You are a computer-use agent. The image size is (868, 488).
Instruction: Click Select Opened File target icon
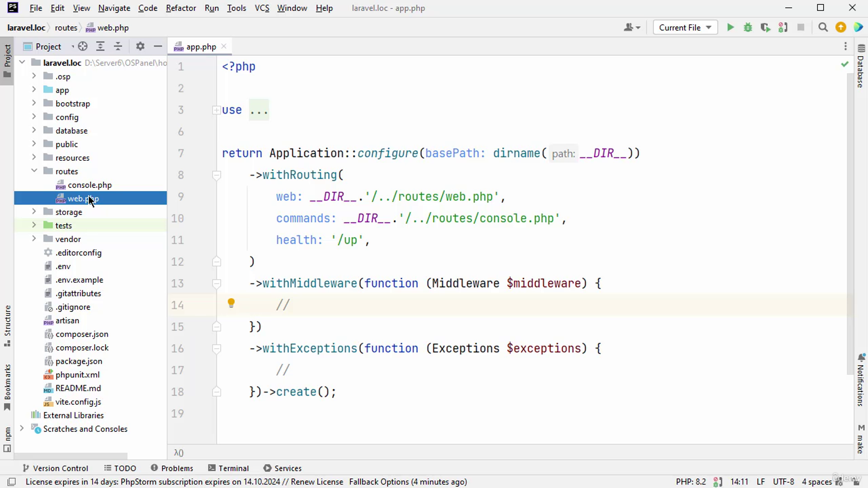[83, 46]
